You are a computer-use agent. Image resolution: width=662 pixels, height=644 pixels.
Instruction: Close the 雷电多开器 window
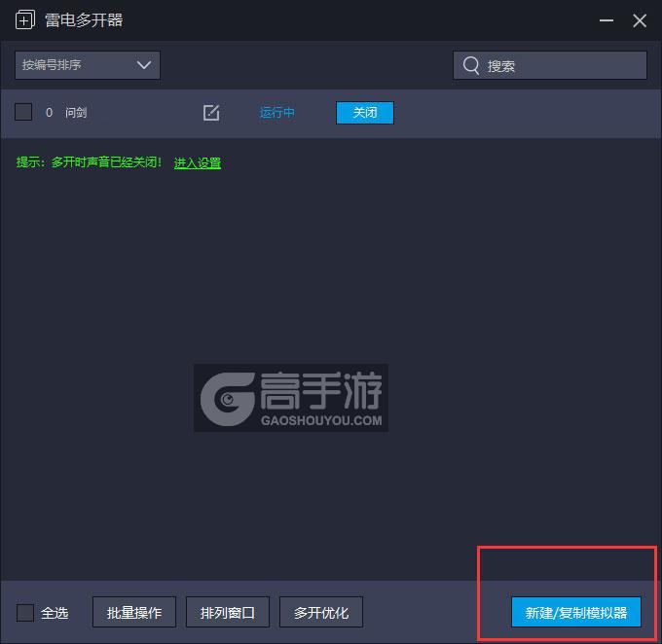(640, 20)
